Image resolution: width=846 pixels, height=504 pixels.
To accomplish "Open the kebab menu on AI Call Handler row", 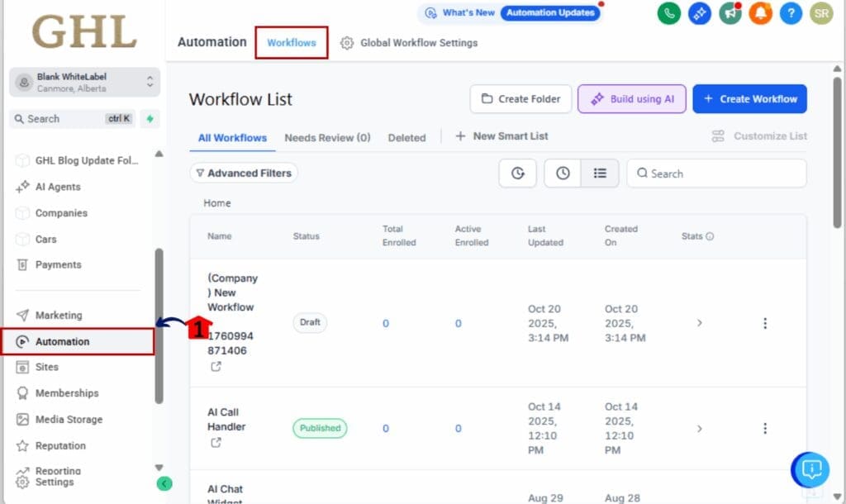I will click(765, 428).
